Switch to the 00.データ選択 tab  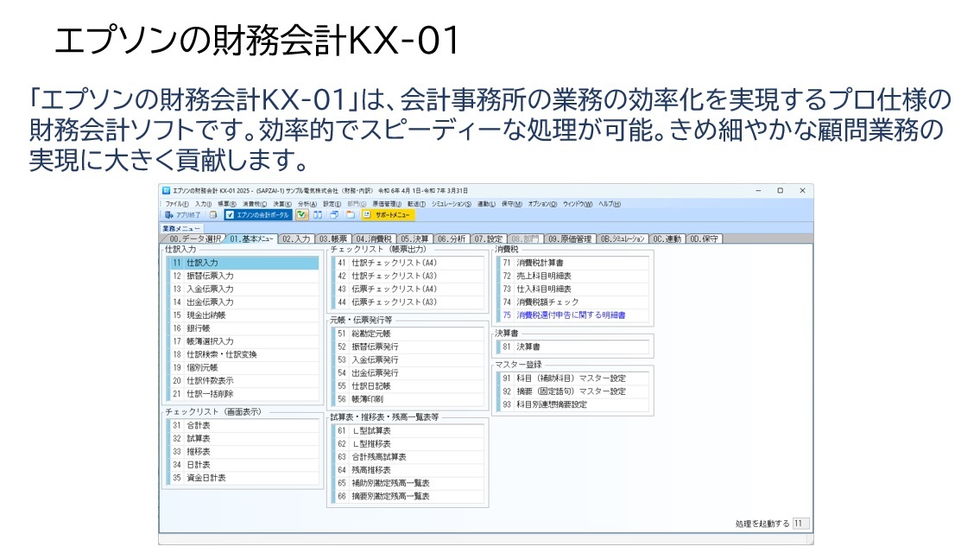click(x=194, y=239)
